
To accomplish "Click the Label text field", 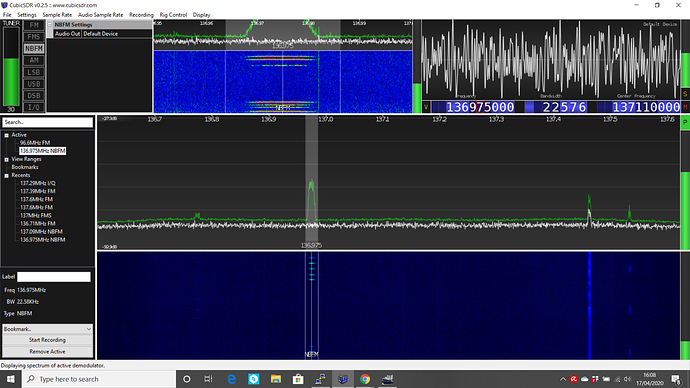I will [x=54, y=277].
